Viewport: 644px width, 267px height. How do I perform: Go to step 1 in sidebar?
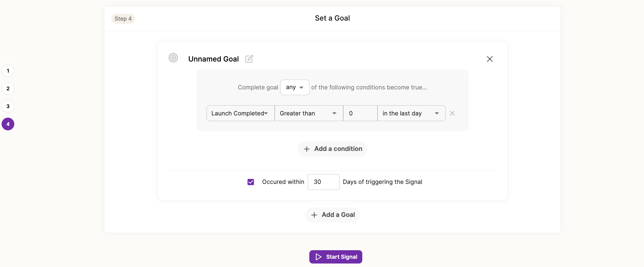click(8, 71)
